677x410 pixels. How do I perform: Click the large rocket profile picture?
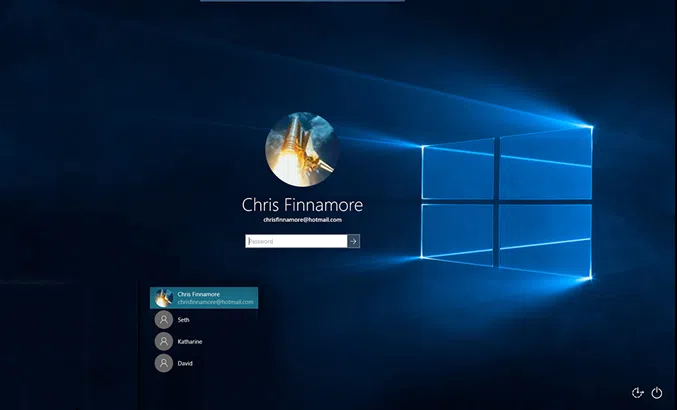pyautogui.click(x=302, y=149)
